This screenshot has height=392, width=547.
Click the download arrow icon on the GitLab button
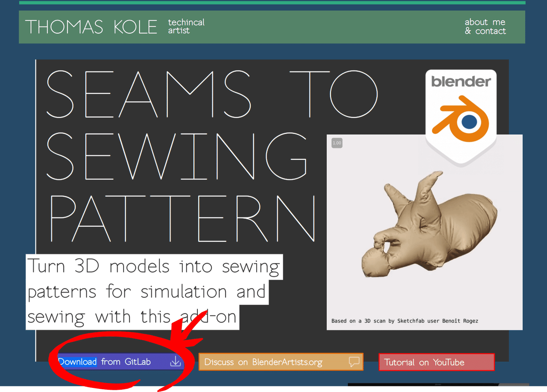[175, 361]
